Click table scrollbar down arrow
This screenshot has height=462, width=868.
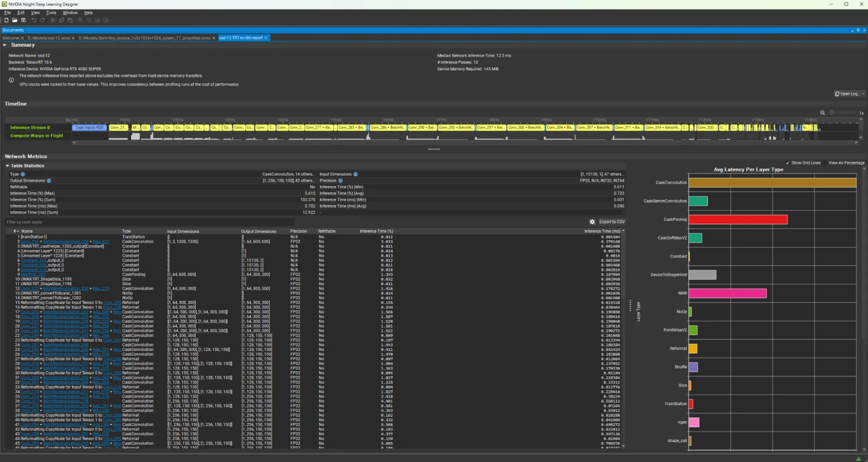pyautogui.click(x=624, y=446)
